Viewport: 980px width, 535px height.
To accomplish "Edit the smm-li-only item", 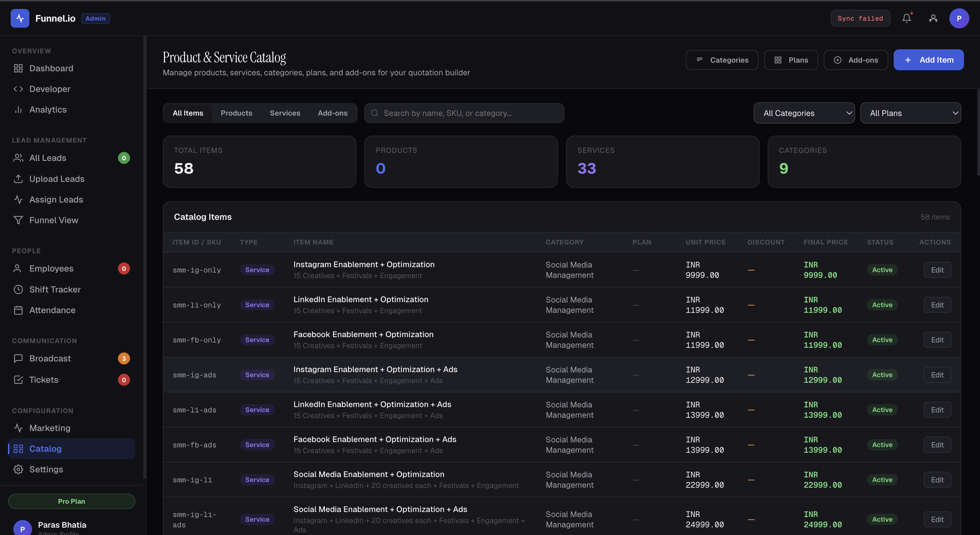I will coord(937,304).
